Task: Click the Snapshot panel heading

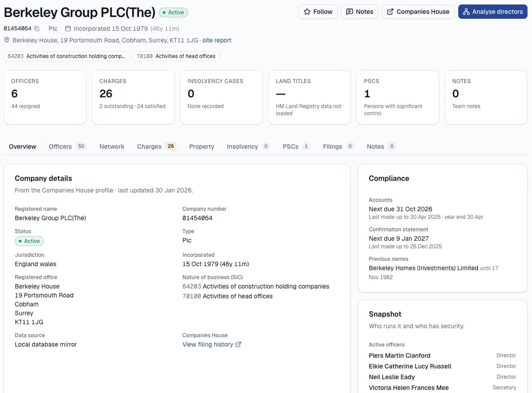Action: [x=385, y=314]
